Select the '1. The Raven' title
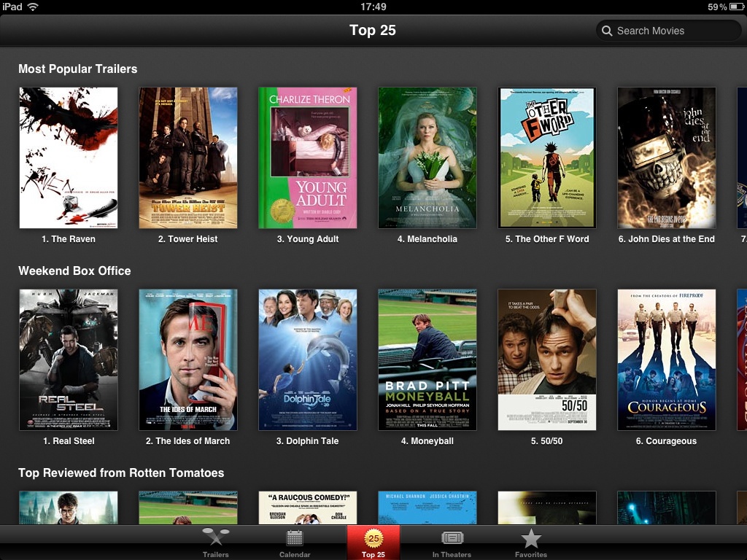The image size is (747, 560). 69,239
